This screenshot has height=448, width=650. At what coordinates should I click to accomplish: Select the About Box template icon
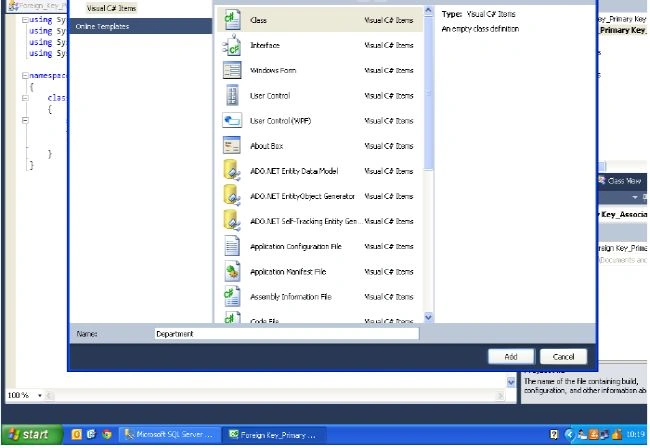[x=232, y=145]
